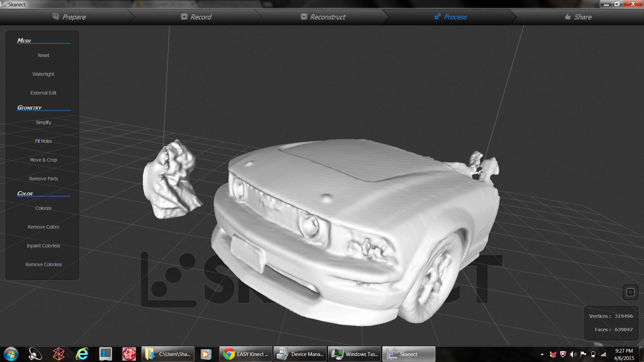This screenshot has width=644, height=362.
Task: Open Internet Explorer taskbar icon
Action: click(x=82, y=354)
